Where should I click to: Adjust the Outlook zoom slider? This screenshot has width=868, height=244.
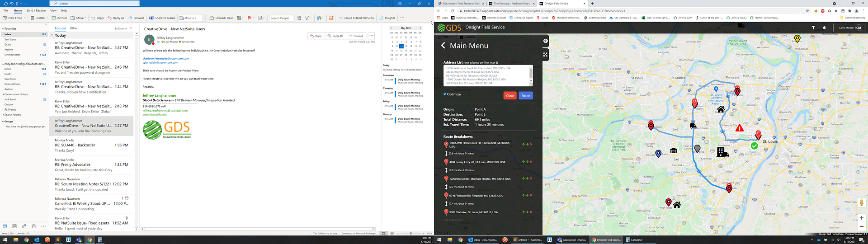[411, 233]
